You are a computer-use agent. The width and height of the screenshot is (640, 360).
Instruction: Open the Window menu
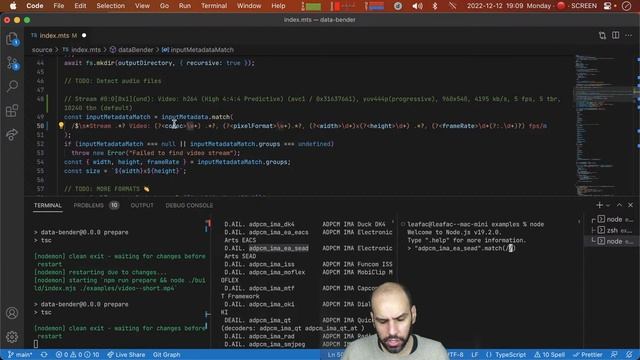(x=249, y=6)
